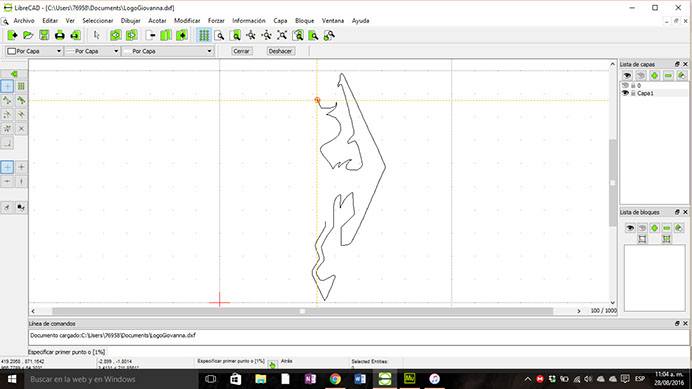Remove layer with minus icon in layers panel
The image size is (692, 389).
[x=668, y=76]
